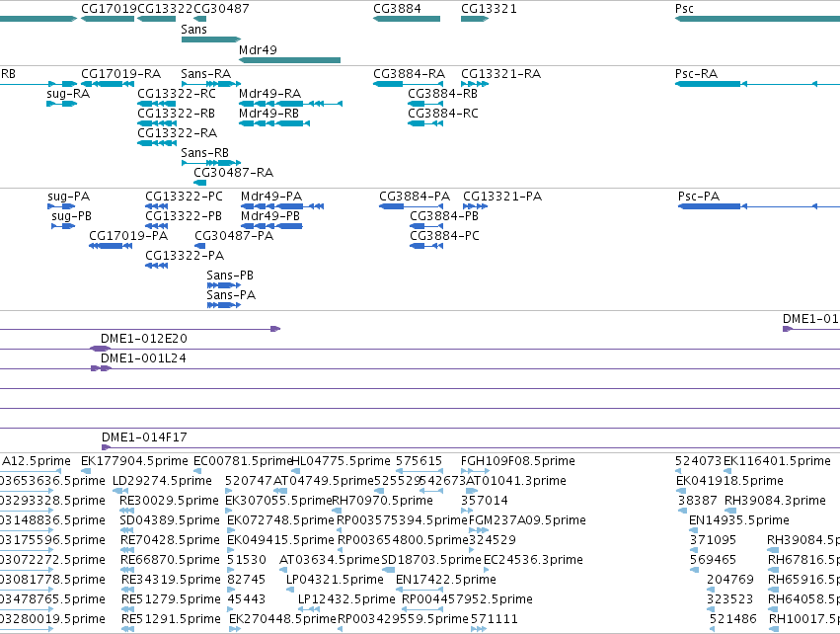Select EST LP04321.5prime

pos(335,580)
